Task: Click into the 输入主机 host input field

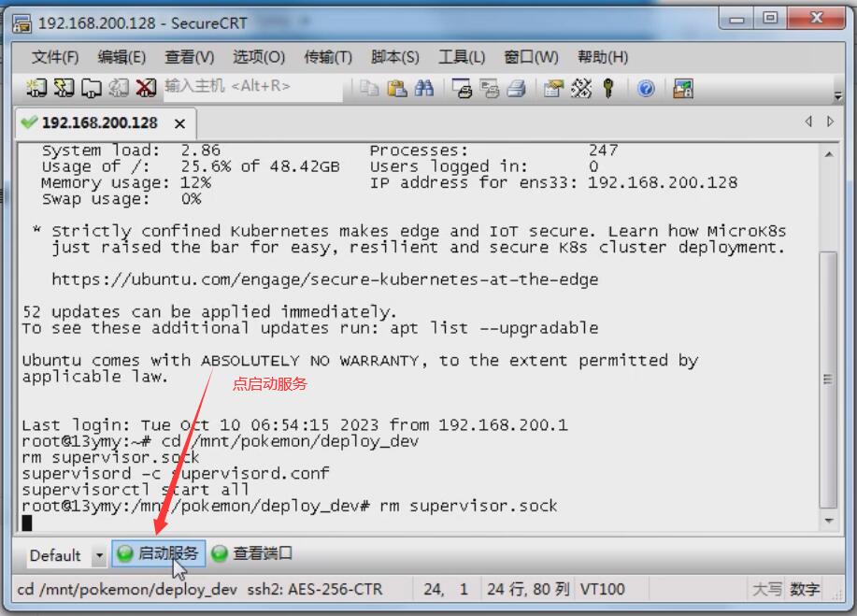Action: click(250, 87)
